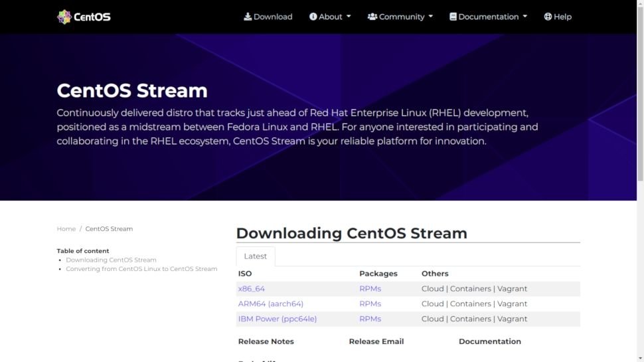Click the CentOS logo icon

pyautogui.click(x=64, y=17)
